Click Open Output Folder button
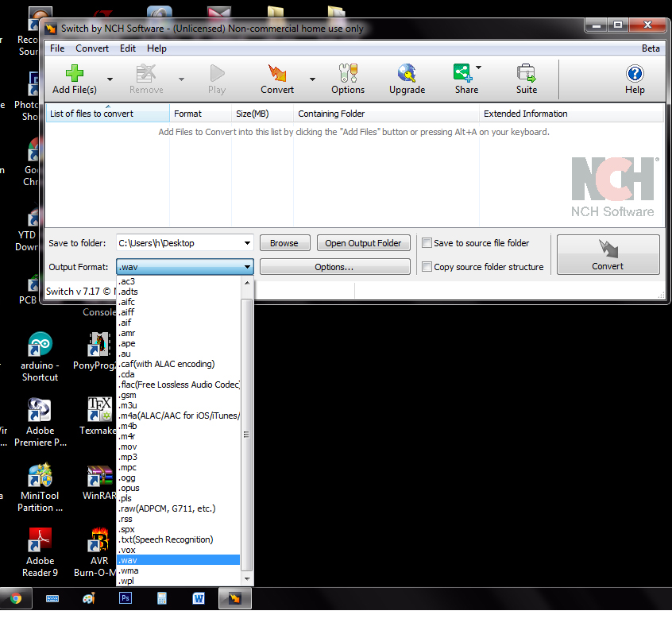The width and height of the screenshot is (672, 634). pyautogui.click(x=363, y=243)
